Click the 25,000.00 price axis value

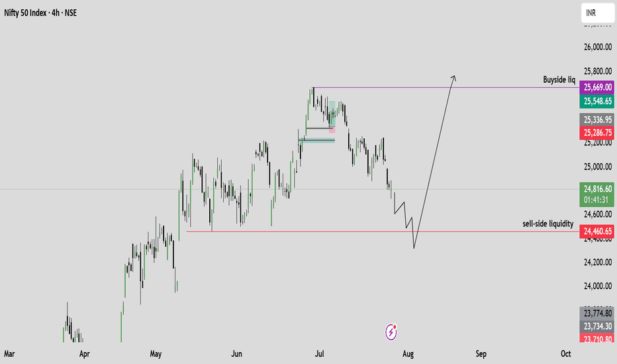click(598, 167)
